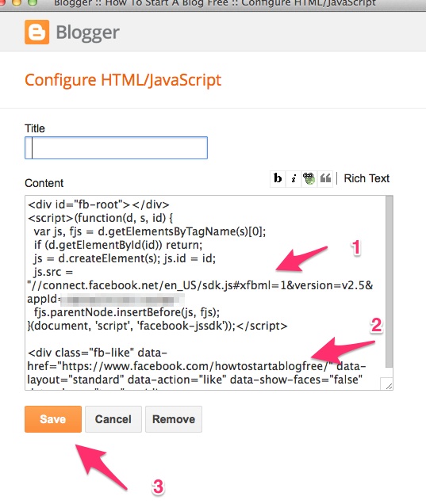The height and width of the screenshot is (504, 426).
Task: Insert a link with the link icon
Action: [x=309, y=178]
